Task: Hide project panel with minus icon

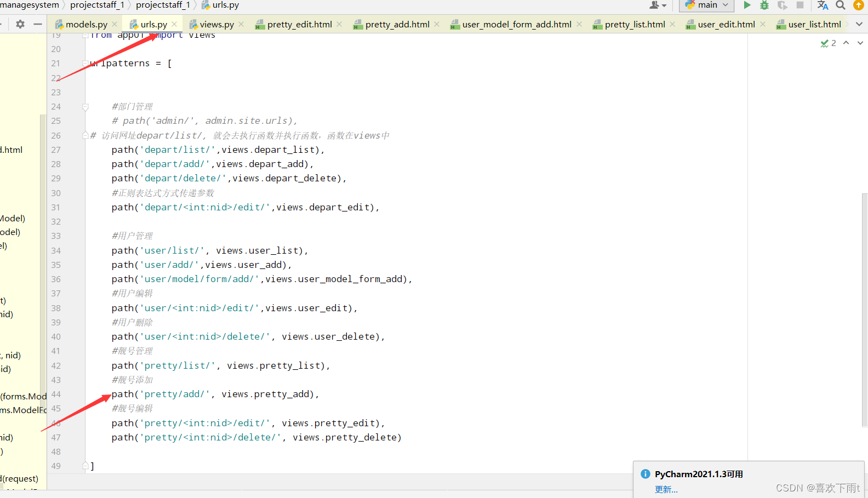Action: [38, 24]
